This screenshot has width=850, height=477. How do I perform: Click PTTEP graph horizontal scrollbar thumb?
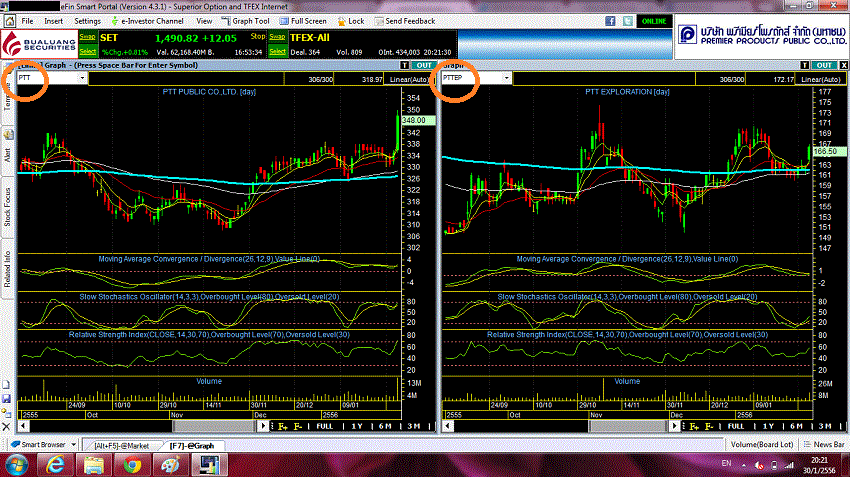(628, 426)
